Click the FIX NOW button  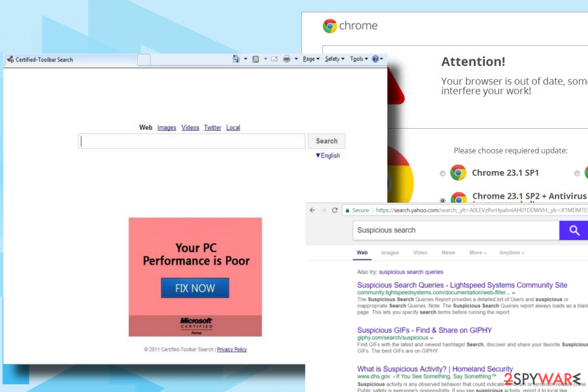click(195, 287)
